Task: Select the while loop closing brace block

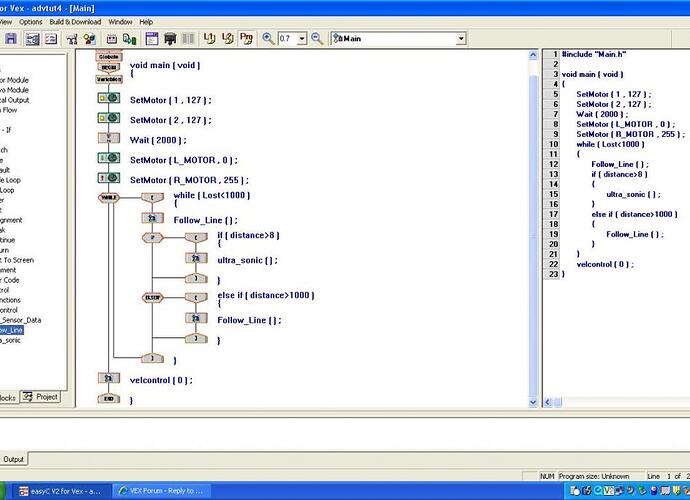Action: pyautogui.click(x=152, y=358)
